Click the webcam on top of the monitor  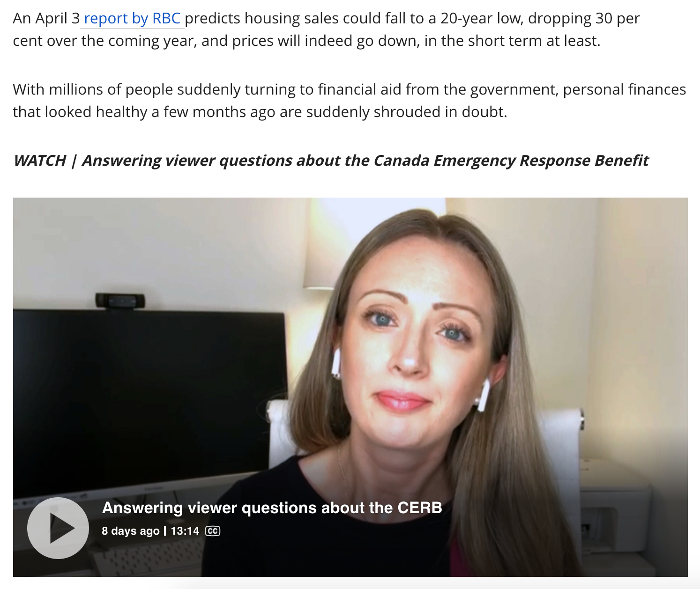[120, 300]
